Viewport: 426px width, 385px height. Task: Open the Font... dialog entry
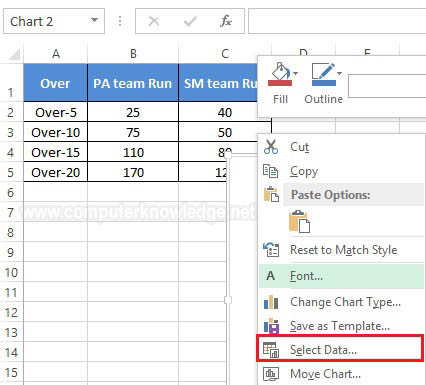tap(341, 276)
